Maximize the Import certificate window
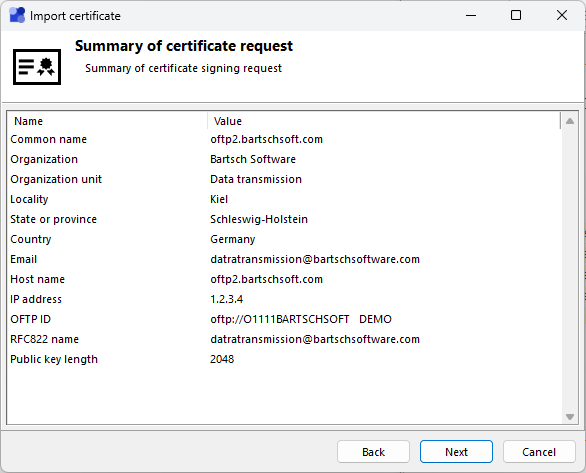The height and width of the screenshot is (473, 586). pyautogui.click(x=516, y=15)
